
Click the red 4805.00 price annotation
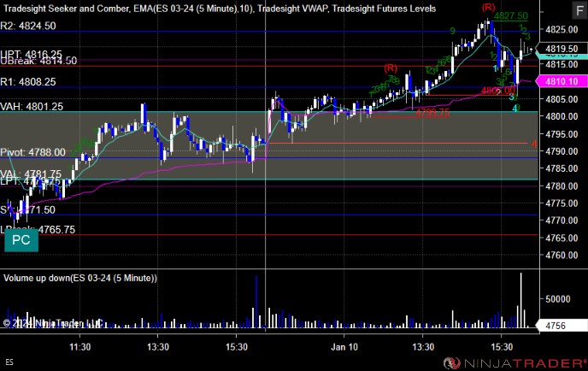498,91
